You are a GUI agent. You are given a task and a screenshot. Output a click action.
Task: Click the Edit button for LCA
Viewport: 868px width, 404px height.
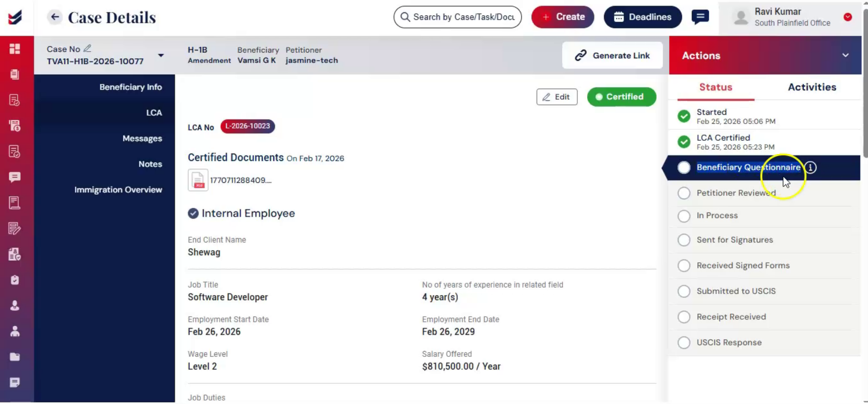coord(557,97)
